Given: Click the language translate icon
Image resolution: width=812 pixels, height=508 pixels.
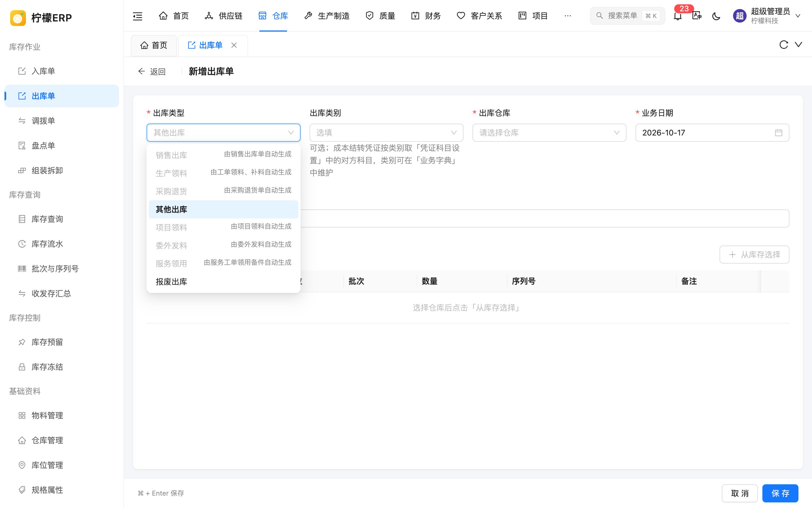Looking at the screenshot, I should click(697, 16).
